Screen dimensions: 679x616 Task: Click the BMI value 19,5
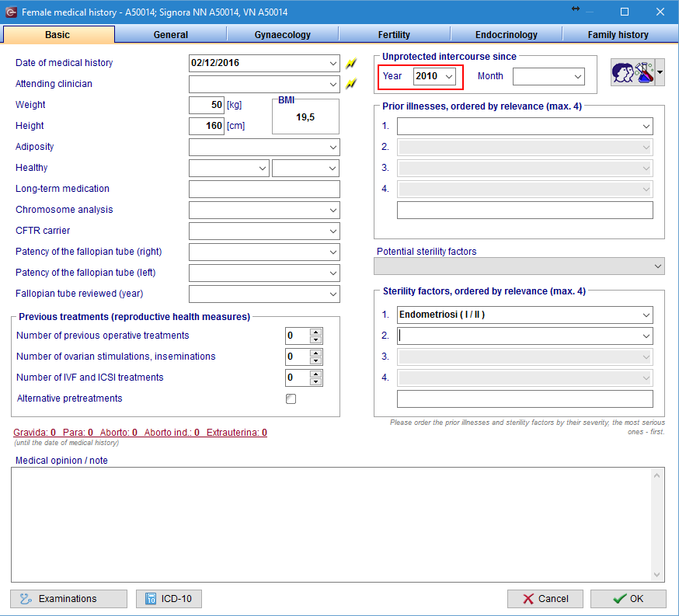(305, 117)
